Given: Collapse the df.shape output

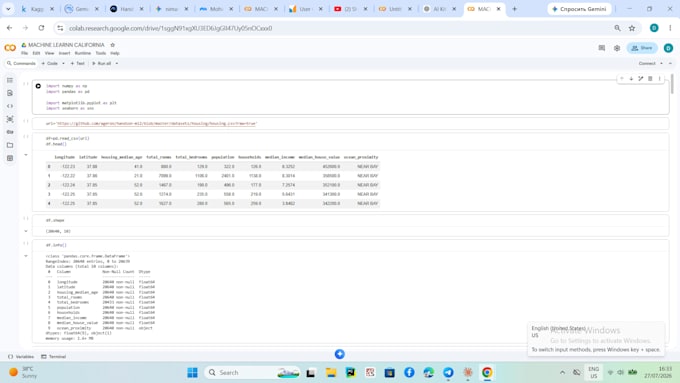Looking at the screenshot, I should click(x=26, y=231).
